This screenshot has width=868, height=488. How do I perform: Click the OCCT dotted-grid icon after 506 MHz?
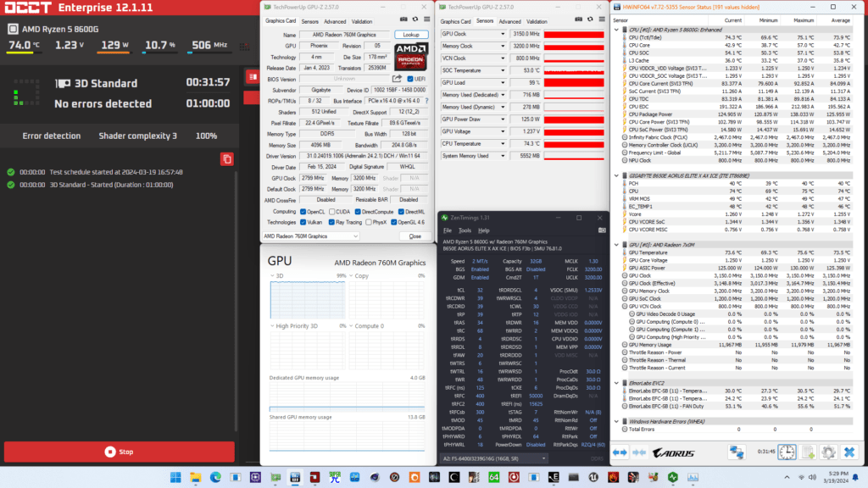244,47
